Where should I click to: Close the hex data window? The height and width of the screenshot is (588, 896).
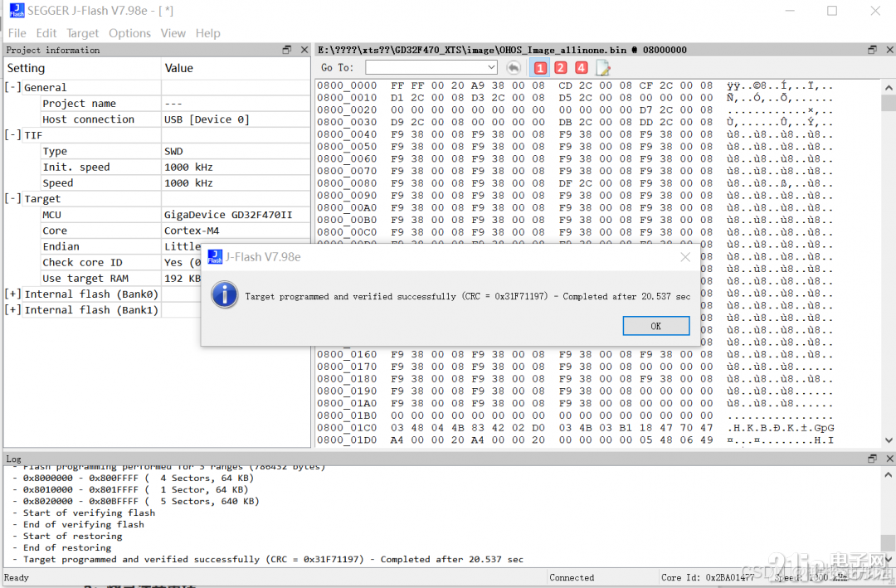[889, 50]
